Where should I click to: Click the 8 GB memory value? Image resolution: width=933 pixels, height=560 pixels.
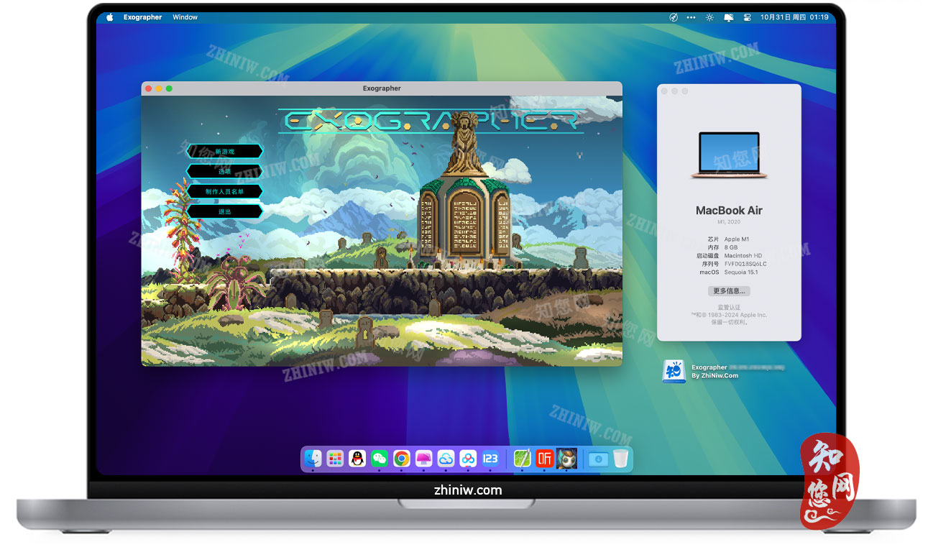731,247
